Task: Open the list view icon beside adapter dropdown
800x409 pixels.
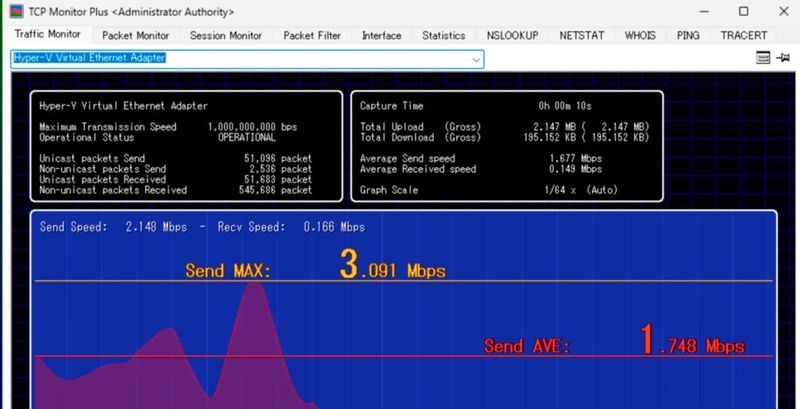Action: tap(763, 58)
